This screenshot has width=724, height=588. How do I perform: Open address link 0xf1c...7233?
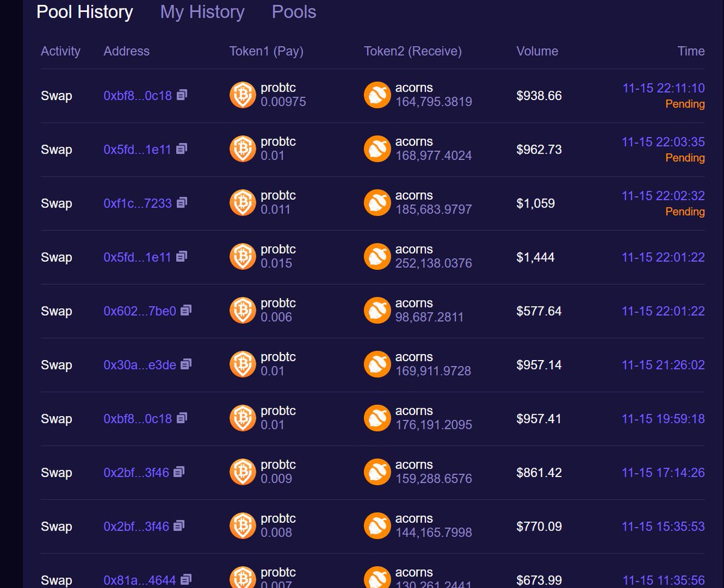pyautogui.click(x=138, y=203)
